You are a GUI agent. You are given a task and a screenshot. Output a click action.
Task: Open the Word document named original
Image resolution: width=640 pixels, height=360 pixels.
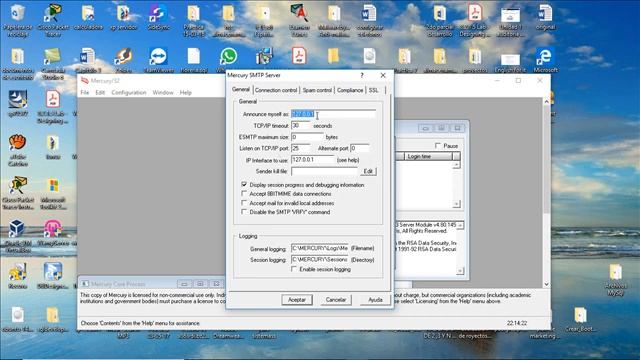[x=545, y=13]
